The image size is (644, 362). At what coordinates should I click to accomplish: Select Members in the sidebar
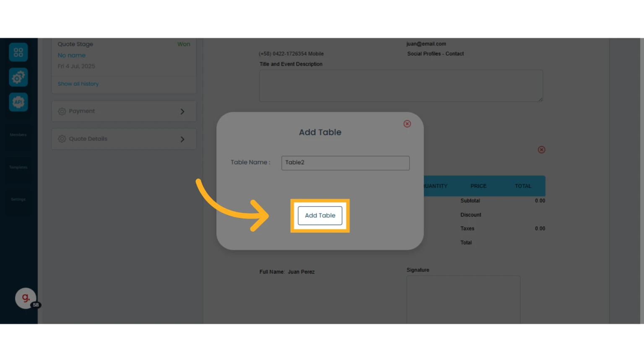(x=18, y=135)
